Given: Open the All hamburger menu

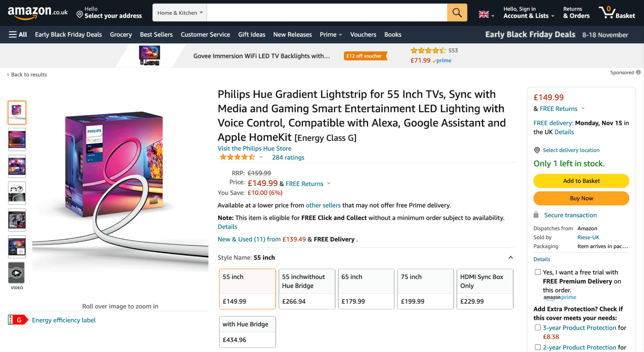Looking at the screenshot, I should tap(18, 34).
